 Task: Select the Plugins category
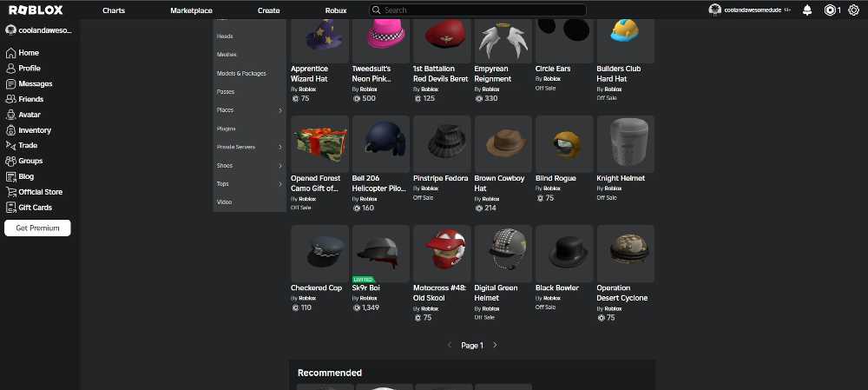click(226, 129)
